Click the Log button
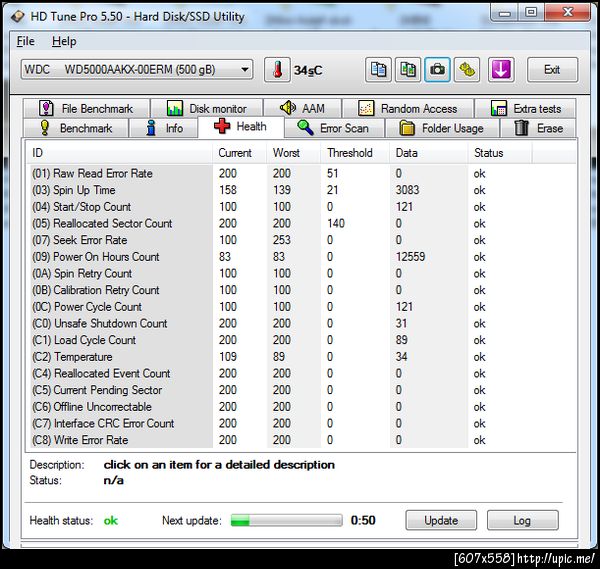This screenshot has height=569, width=600. click(x=522, y=520)
